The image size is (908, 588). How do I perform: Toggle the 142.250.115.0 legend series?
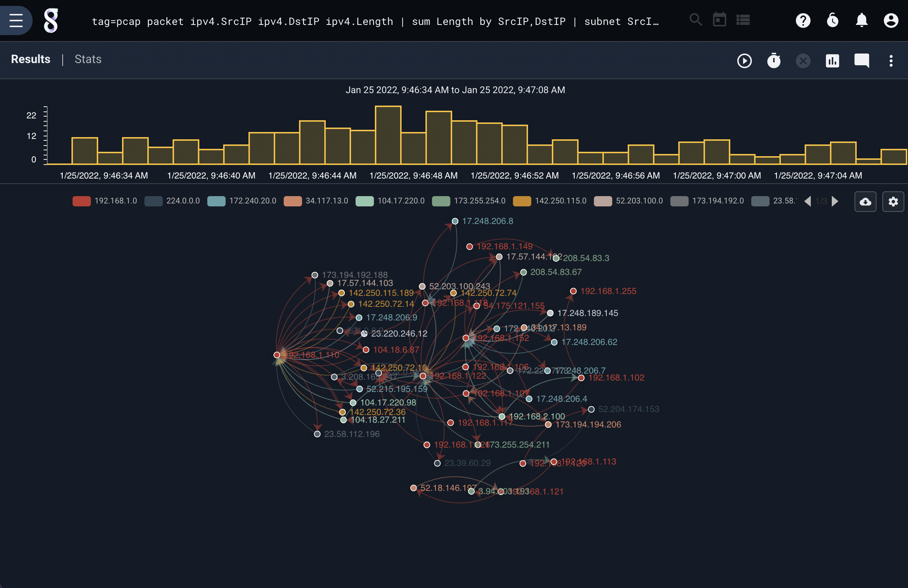[x=549, y=201]
